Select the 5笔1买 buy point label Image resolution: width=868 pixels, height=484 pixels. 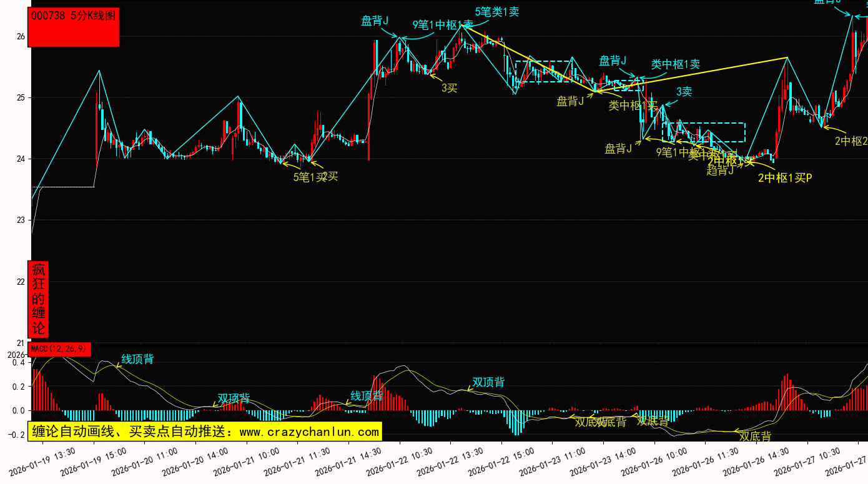[310, 177]
